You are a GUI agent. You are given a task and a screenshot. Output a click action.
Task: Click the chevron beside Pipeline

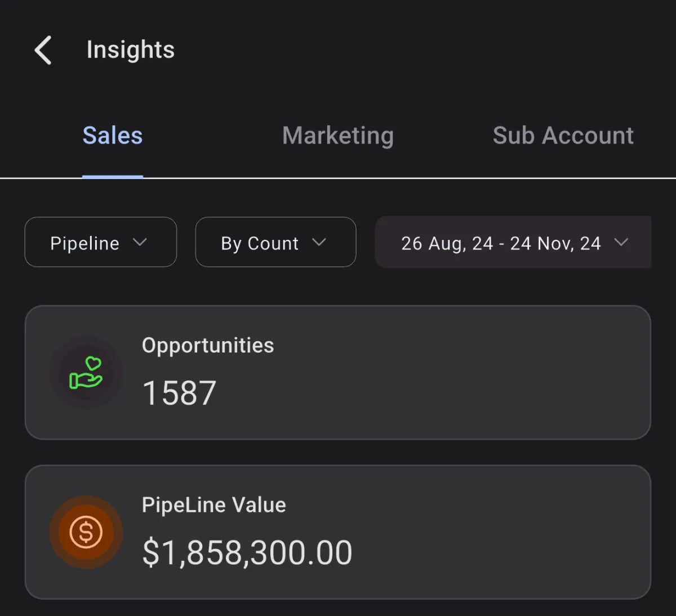[x=140, y=242]
